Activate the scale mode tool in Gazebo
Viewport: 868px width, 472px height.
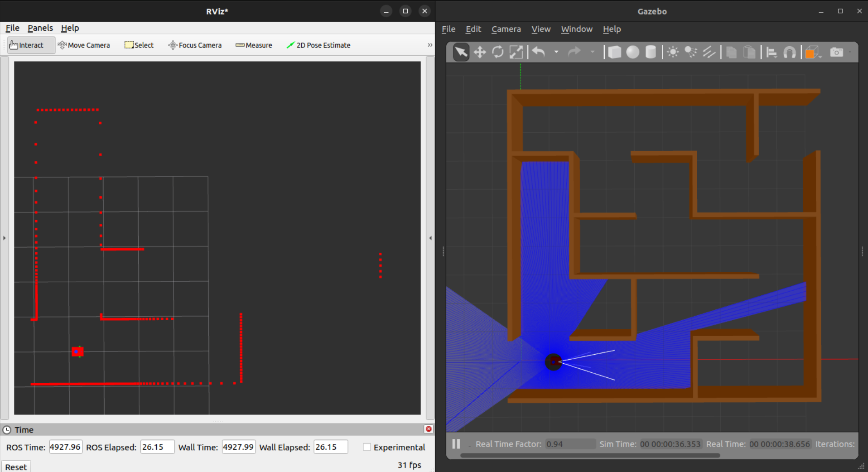point(516,53)
